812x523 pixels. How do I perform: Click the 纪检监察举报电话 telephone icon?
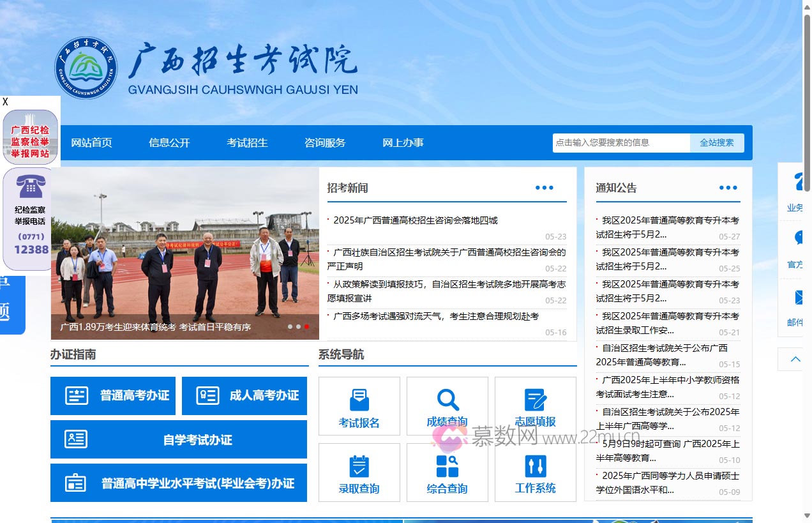coord(31,187)
